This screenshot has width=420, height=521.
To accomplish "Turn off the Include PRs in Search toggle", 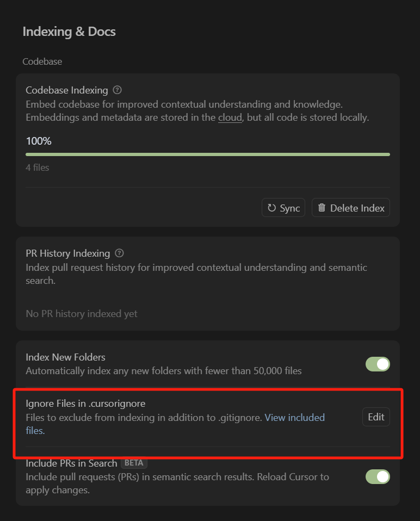I will point(378,477).
